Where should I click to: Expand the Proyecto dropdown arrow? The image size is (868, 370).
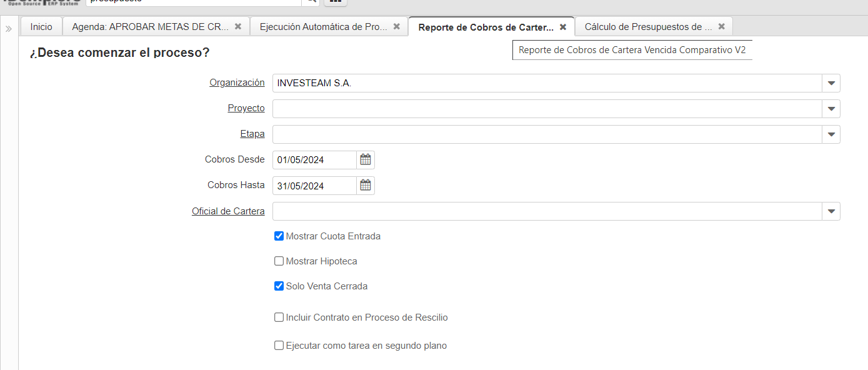[x=831, y=109]
